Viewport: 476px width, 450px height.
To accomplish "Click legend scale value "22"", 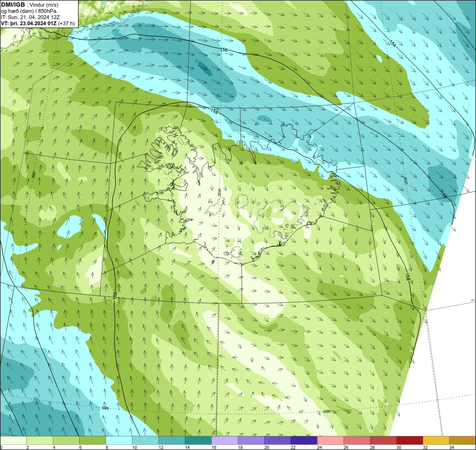I will [293, 447].
